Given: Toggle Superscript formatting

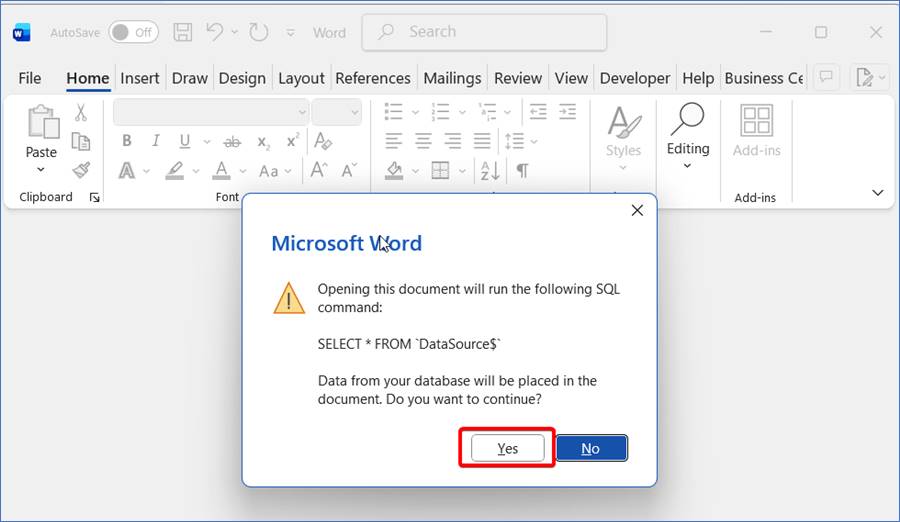Looking at the screenshot, I should (293, 140).
